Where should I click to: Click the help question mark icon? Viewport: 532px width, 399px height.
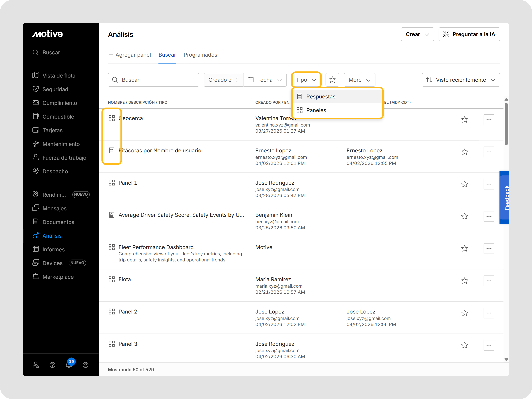52,365
